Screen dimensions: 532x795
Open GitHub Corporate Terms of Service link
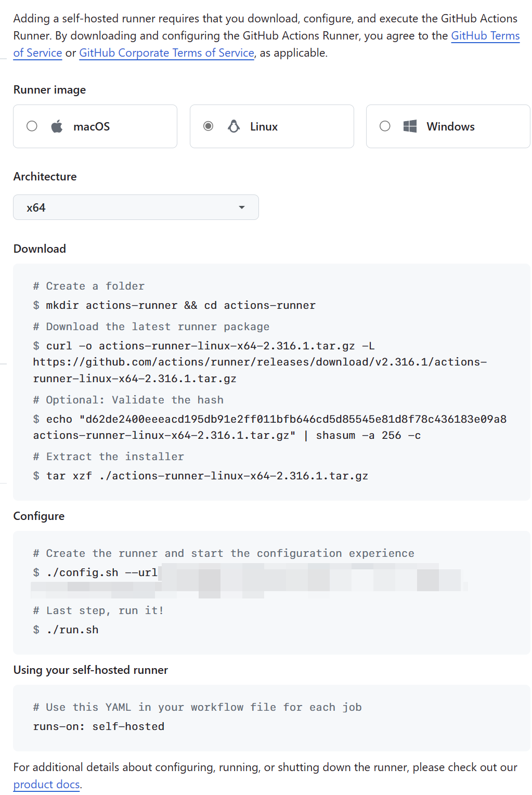pyautogui.click(x=166, y=53)
